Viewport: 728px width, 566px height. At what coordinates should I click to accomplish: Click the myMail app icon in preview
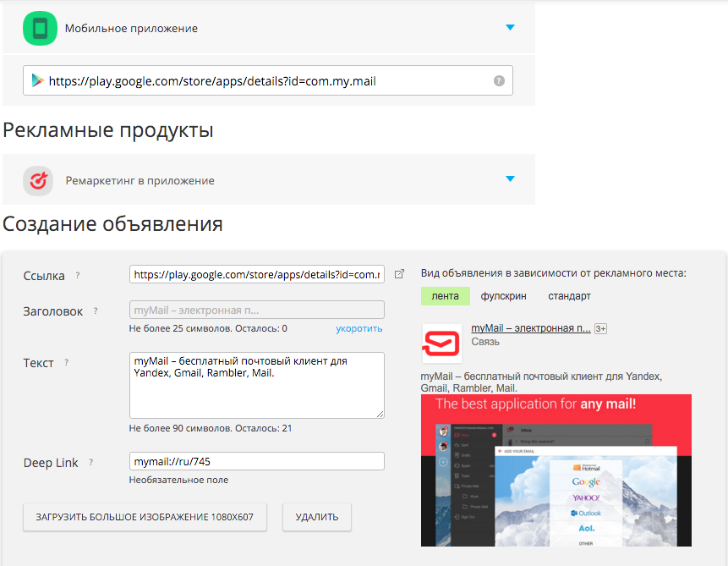(441, 343)
